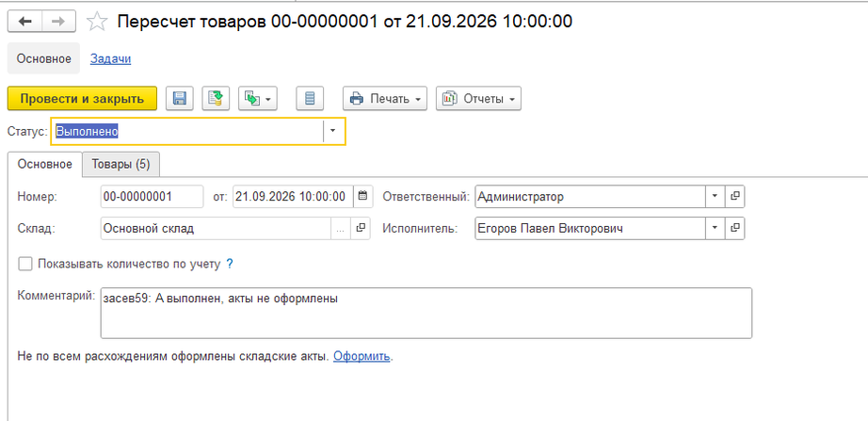Open the list-lines toolbar icon
Screen dimensions: 868x421
[x=310, y=99]
